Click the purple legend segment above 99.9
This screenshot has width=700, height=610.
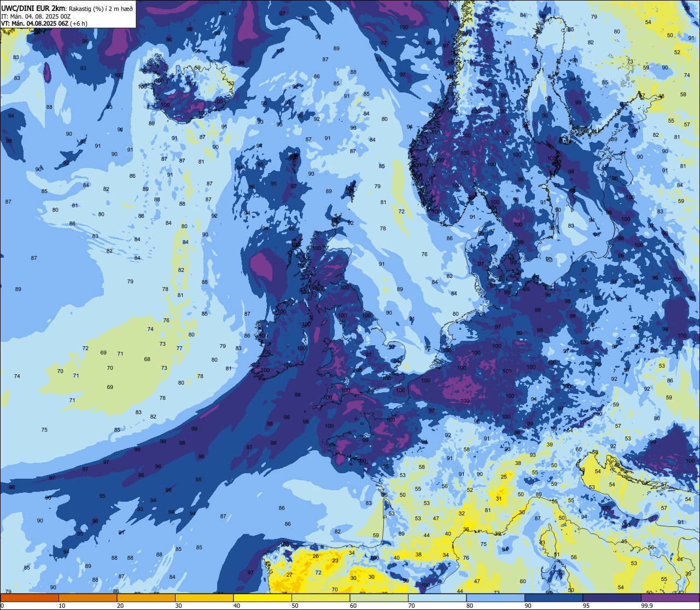click(671, 597)
